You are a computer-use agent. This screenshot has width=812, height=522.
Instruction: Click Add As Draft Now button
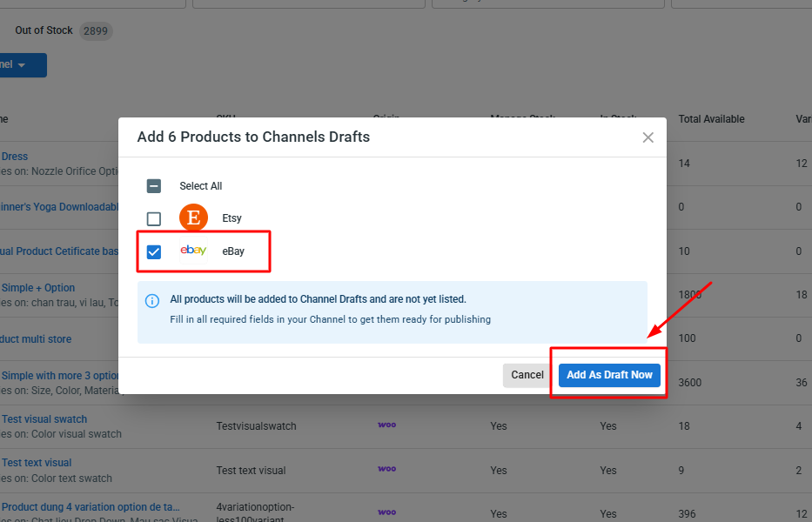click(609, 375)
